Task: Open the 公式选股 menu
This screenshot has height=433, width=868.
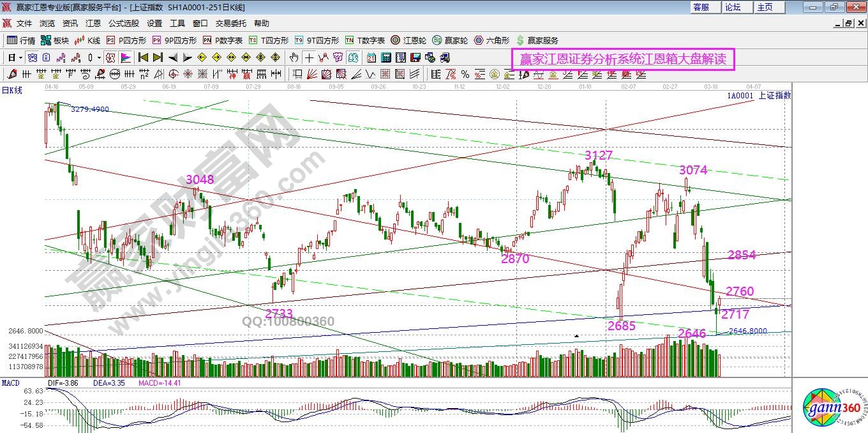Action: 123,23
